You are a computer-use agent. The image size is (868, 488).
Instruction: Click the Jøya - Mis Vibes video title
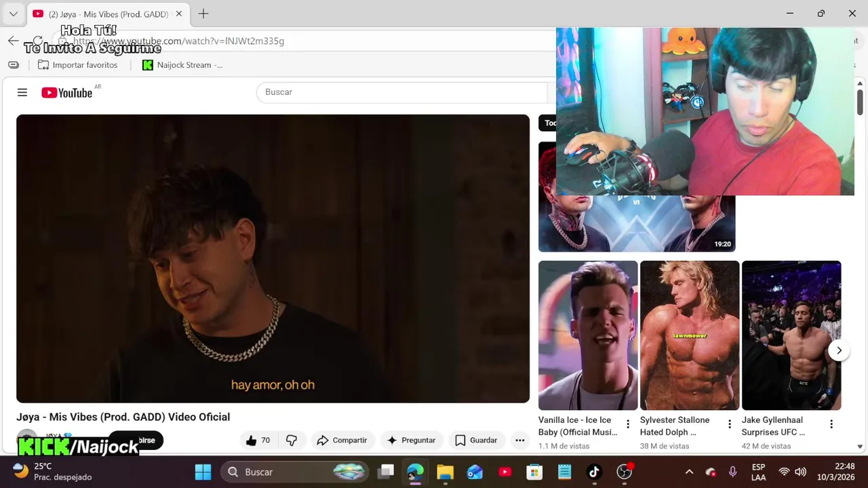click(123, 417)
